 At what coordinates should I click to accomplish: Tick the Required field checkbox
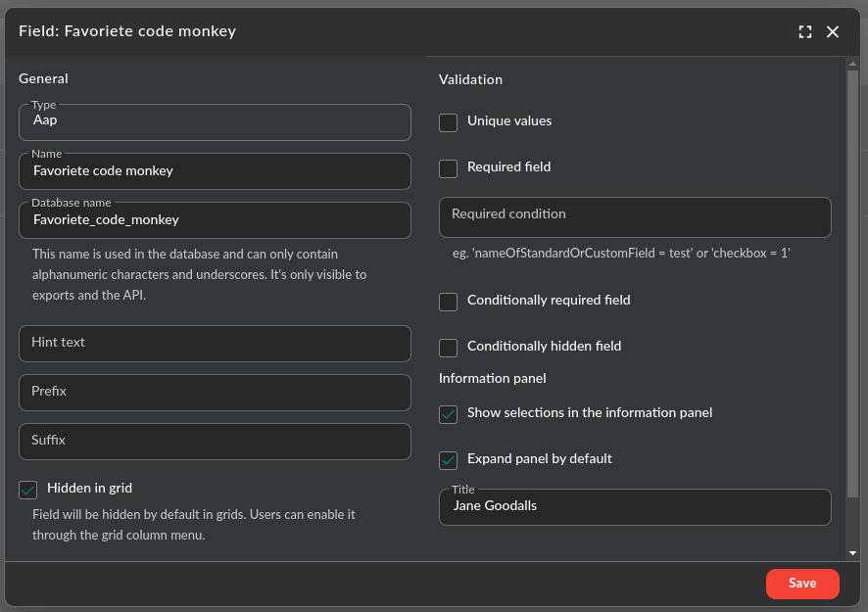(448, 168)
